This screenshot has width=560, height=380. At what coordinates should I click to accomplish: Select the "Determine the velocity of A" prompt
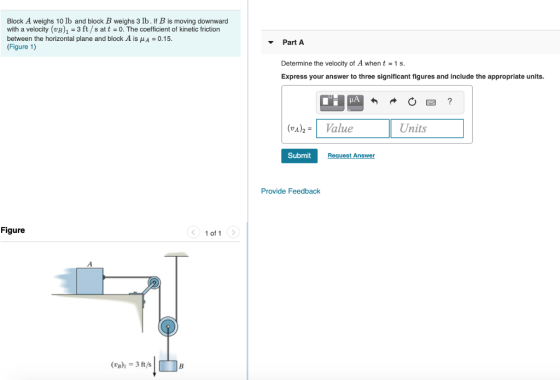pos(343,64)
